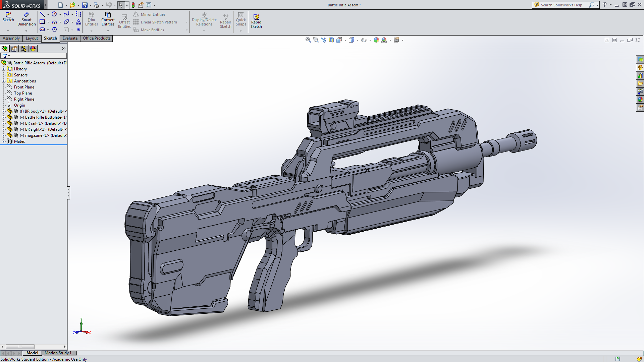This screenshot has width=644, height=362.
Task: Select the Line sketch tool
Action: (42, 14)
